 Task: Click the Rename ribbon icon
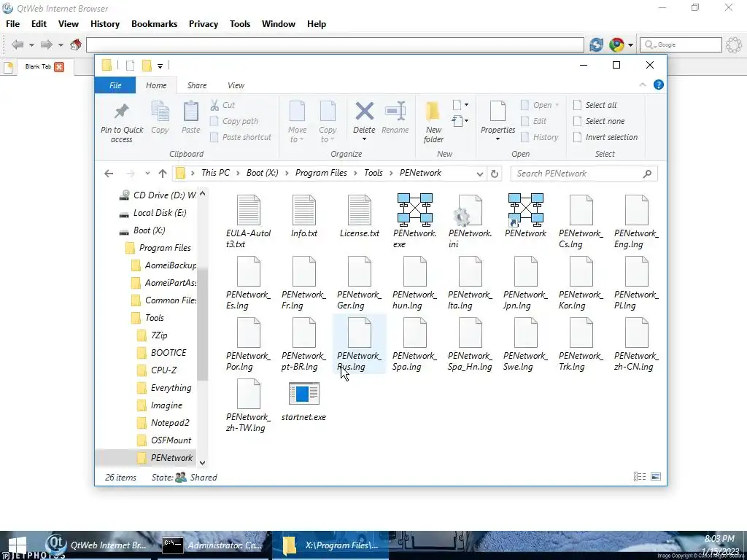[395, 112]
